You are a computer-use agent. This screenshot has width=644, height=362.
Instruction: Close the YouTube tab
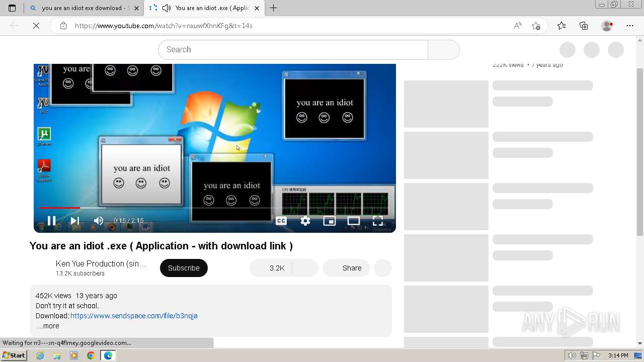[x=257, y=8]
